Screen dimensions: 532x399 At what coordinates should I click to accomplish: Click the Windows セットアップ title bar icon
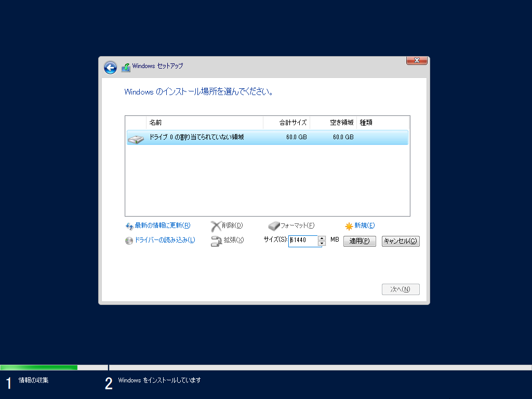click(x=125, y=66)
